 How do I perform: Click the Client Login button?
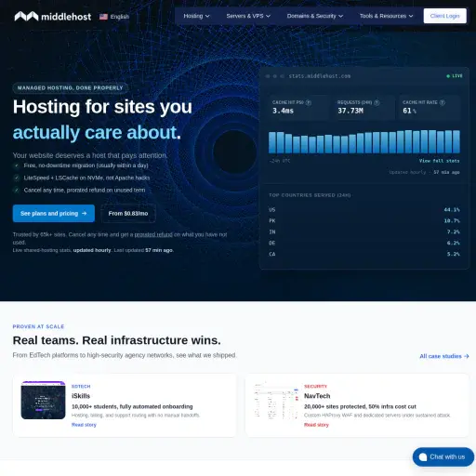(444, 16)
